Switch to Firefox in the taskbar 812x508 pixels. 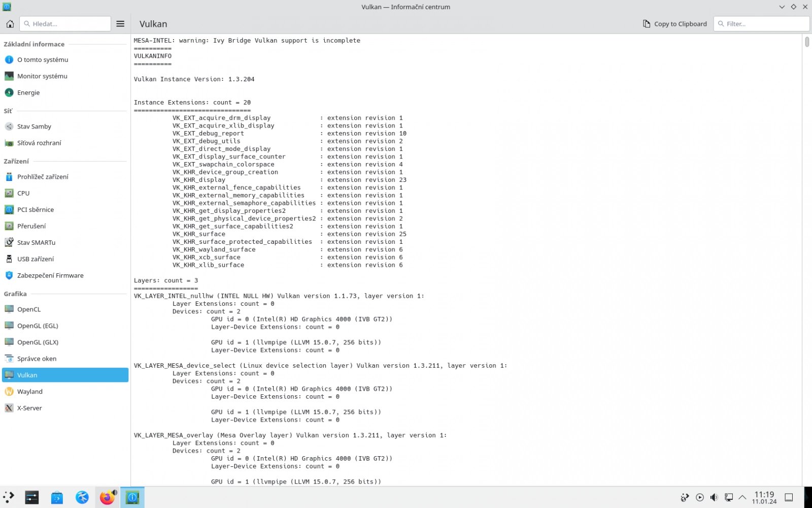107,497
